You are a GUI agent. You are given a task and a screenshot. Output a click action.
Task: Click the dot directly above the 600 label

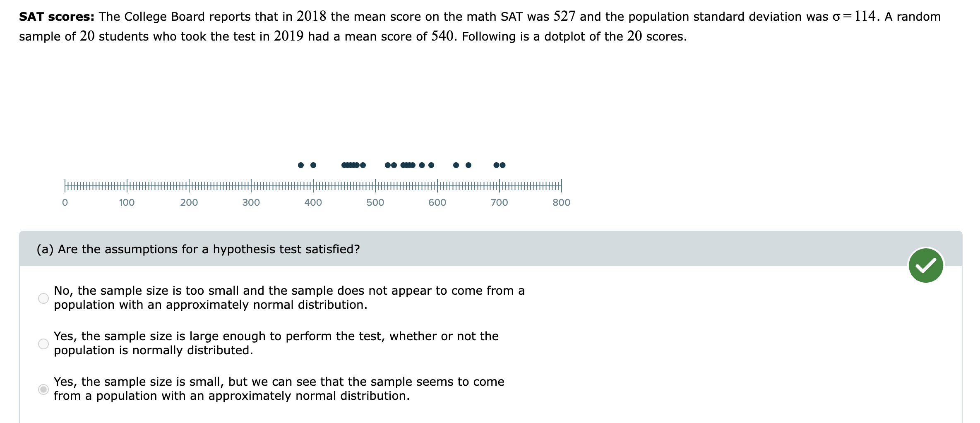coord(432,164)
